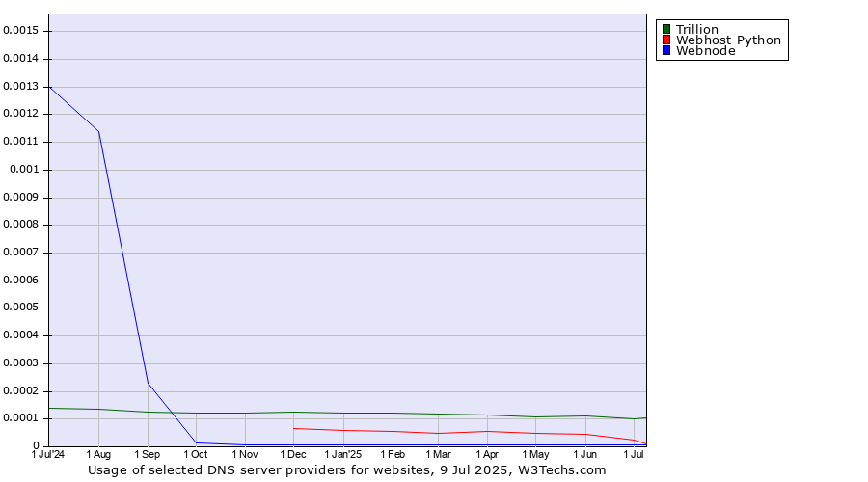Click the Webnode data point at 1 Aug
The width and height of the screenshot is (868, 482).
tap(98, 132)
